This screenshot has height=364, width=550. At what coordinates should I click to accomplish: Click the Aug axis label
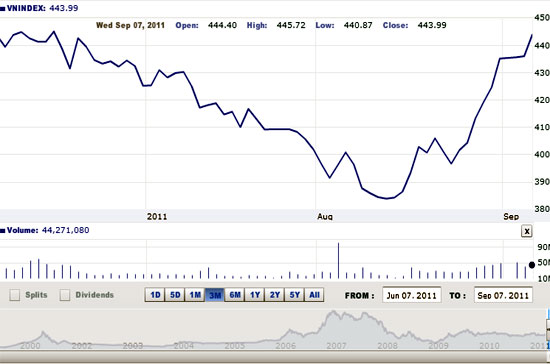[325, 217]
